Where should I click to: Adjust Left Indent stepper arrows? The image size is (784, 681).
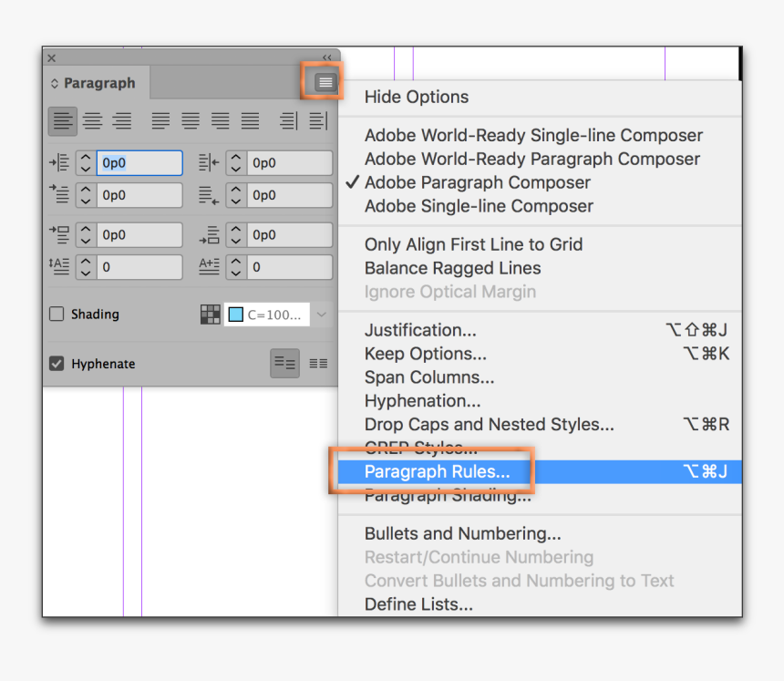click(x=86, y=163)
